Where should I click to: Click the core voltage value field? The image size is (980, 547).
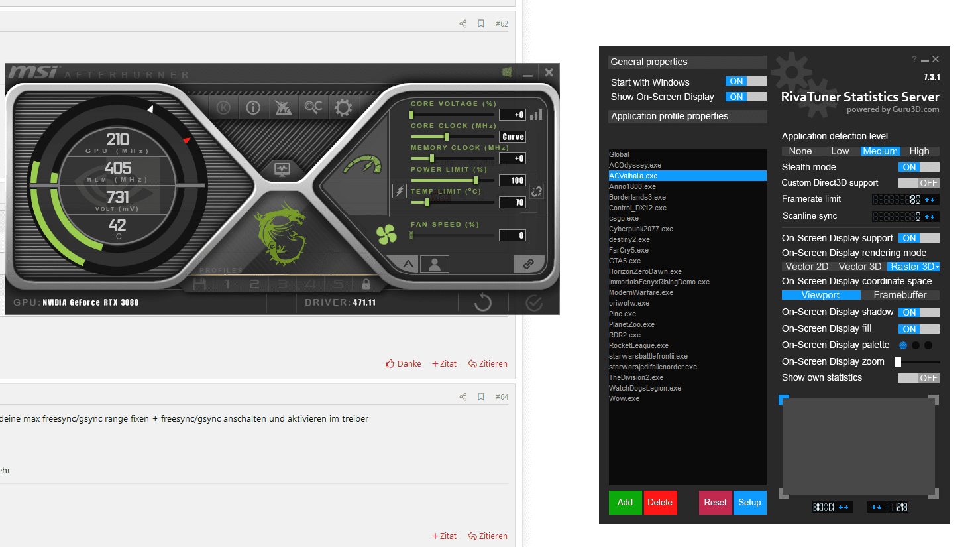click(x=513, y=115)
